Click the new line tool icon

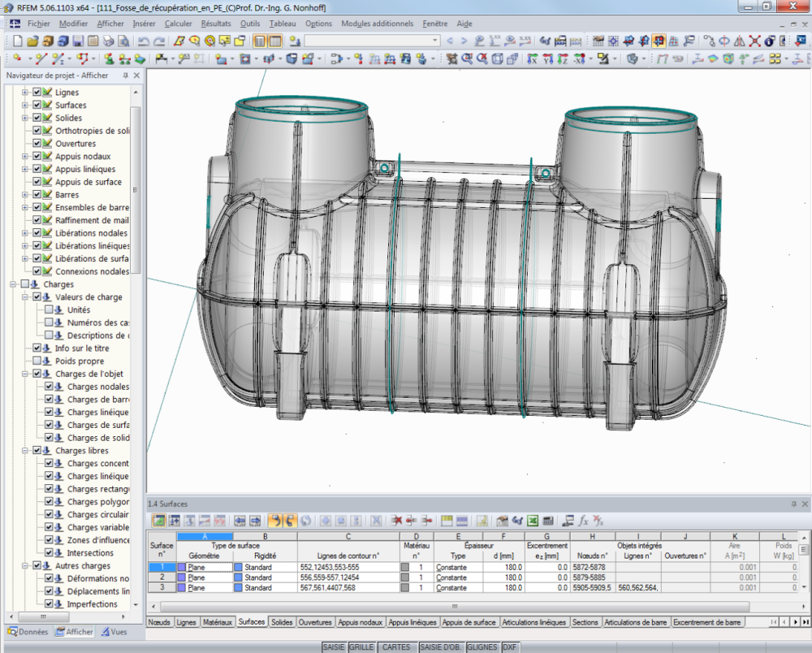[41, 59]
